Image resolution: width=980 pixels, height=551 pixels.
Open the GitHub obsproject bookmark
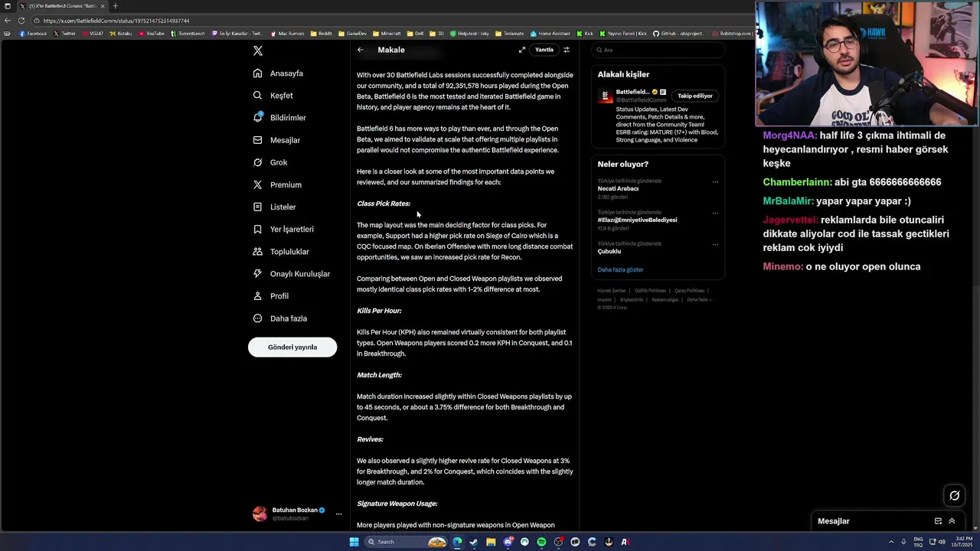point(678,34)
